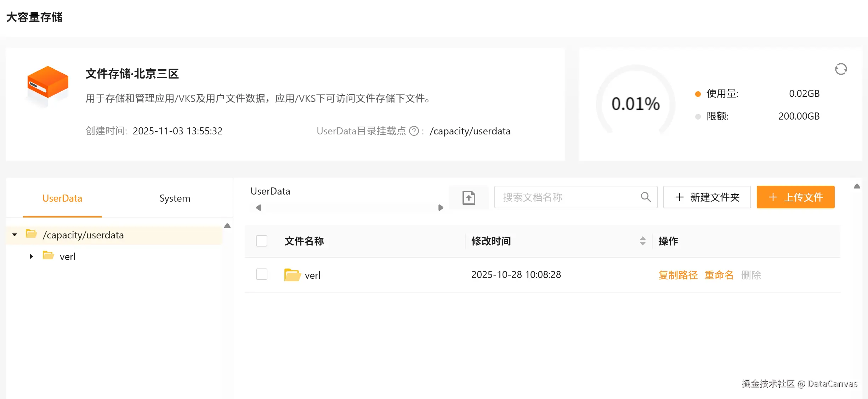Switch to the UserData tab

[62, 198]
